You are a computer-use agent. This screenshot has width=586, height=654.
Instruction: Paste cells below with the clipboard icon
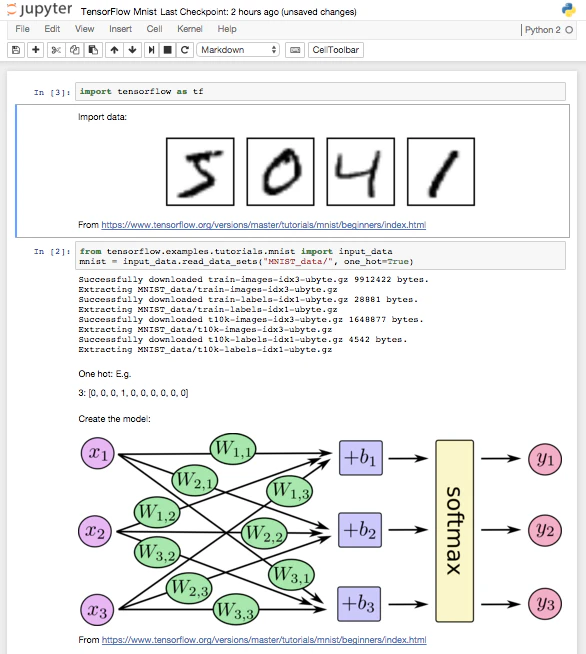click(93, 50)
